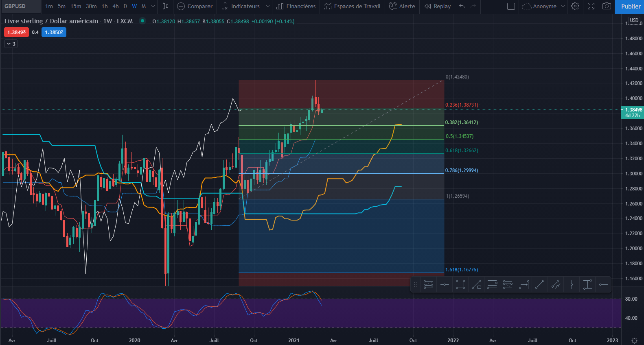This screenshot has height=345, width=644.
Task: Click the Comparer add symbol button
Action: pyautogui.click(x=195, y=6)
